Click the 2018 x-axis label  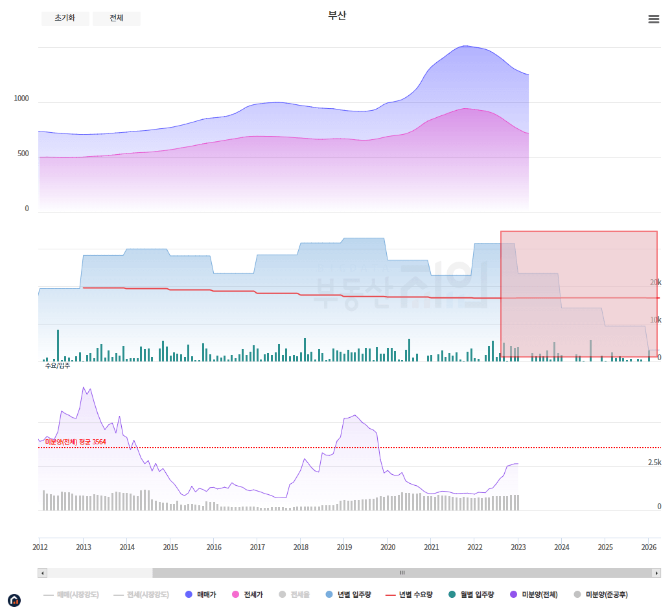[301, 547]
